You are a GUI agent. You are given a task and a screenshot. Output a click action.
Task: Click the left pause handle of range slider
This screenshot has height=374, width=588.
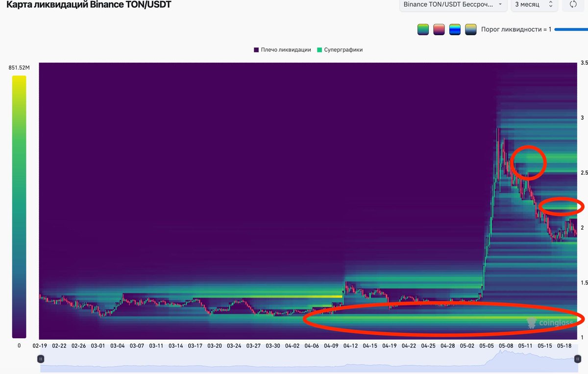click(x=41, y=359)
